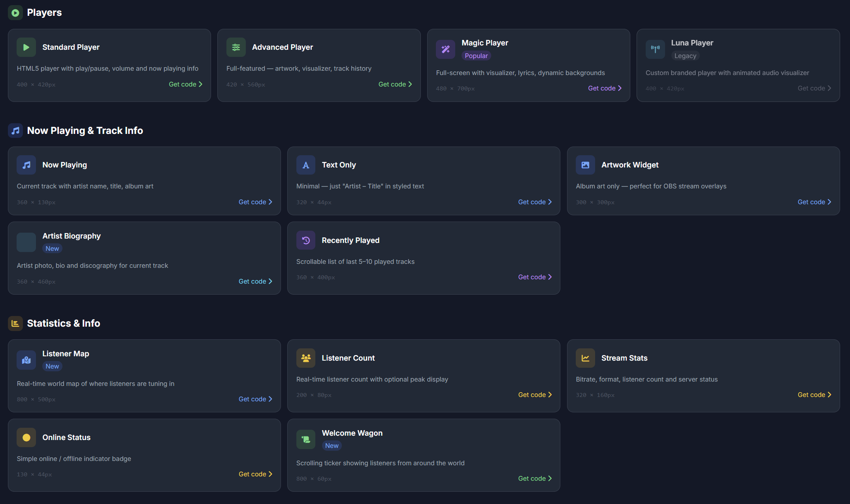The width and height of the screenshot is (850, 504).
Task: Open the Artwork Widget image icon
Action: point(585,165)
